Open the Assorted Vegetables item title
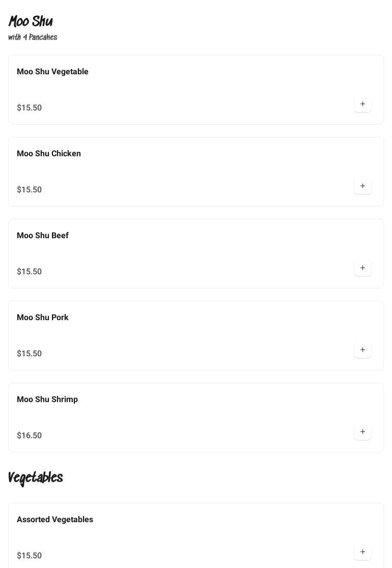The width and height of the screenshot is (392, 568). (55, 520)
